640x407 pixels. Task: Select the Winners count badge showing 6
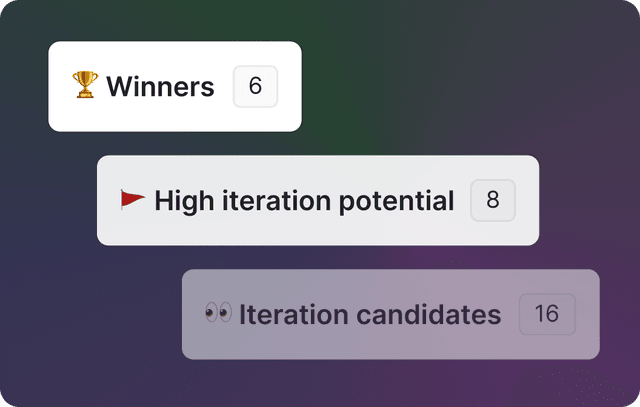[x=255, y=86]
